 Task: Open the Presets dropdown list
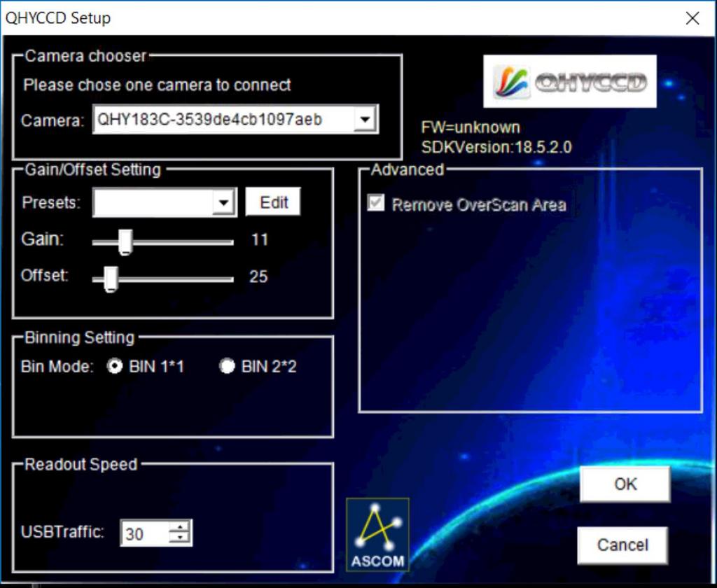[x=223, y=202]
